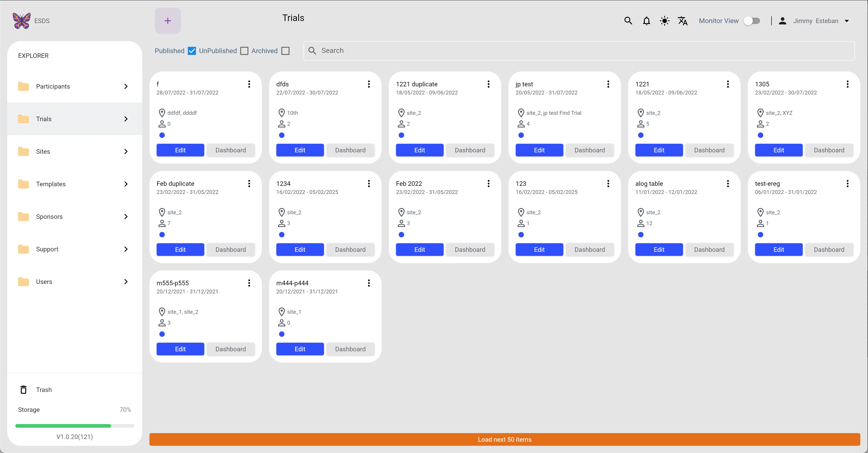Screen dimensions: 868x453
Task: Check the Archived checkbox
Action: point(285,51)
